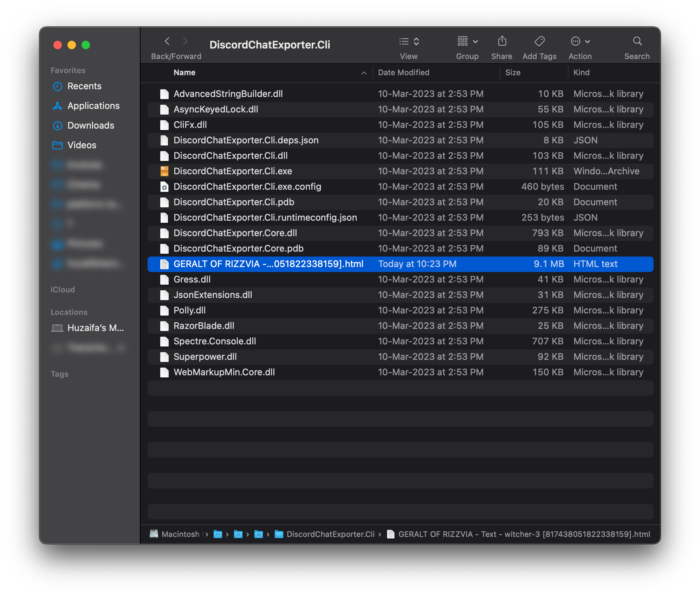Click Macintosh disk in path bar
700x596 pixels.
180,534
